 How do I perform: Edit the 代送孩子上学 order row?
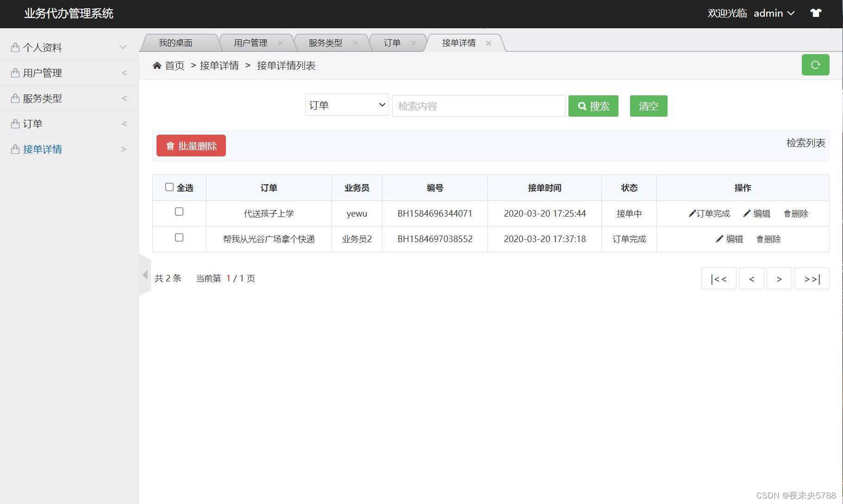pos(757,213)
